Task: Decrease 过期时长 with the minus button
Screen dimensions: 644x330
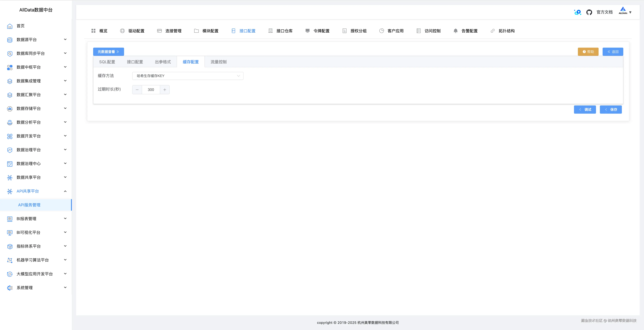Action: click(x=137, y=90)
